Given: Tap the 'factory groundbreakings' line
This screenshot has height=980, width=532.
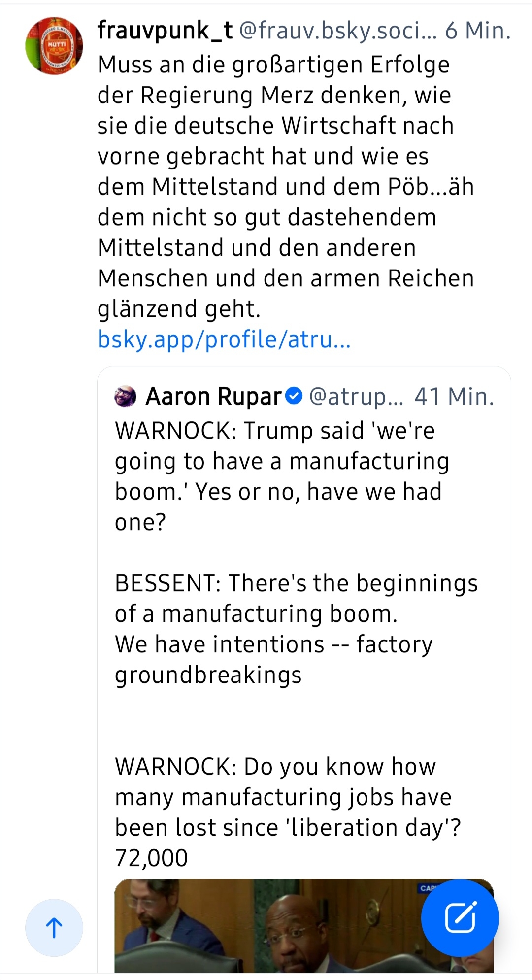Looking at the screenshot, I should pyautogui.click(x=273, y=659).
